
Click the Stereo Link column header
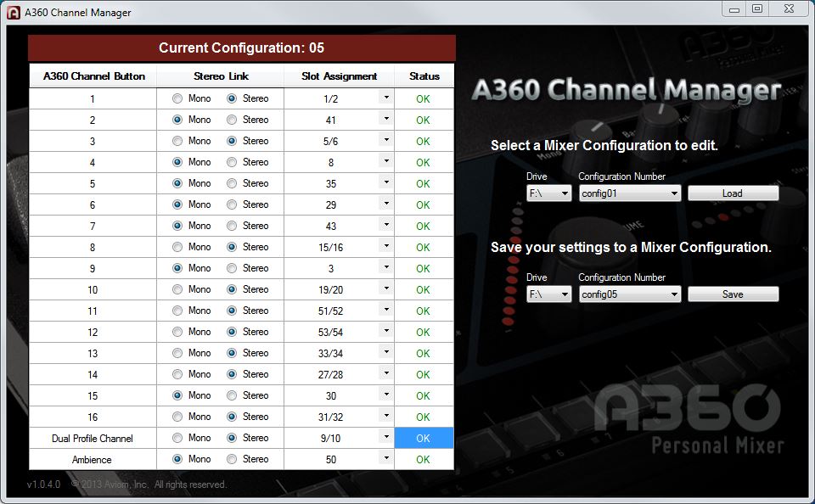(221, 76)
